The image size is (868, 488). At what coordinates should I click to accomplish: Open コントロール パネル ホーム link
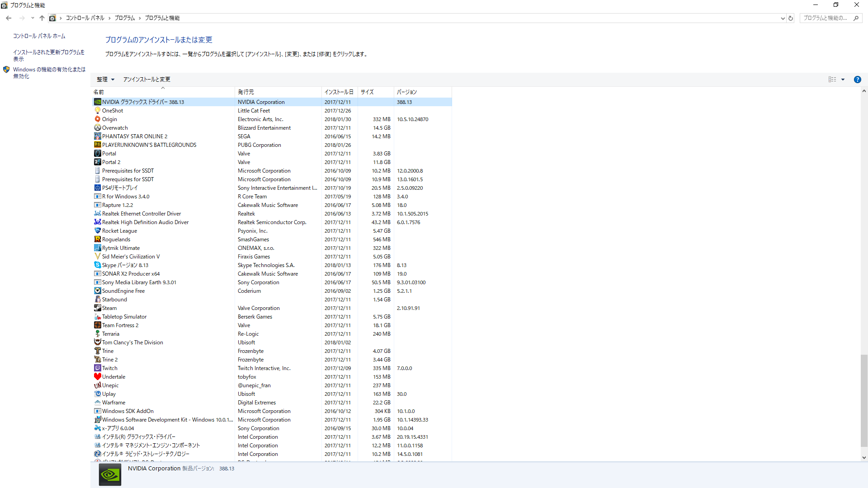click(x=39, y=36)
